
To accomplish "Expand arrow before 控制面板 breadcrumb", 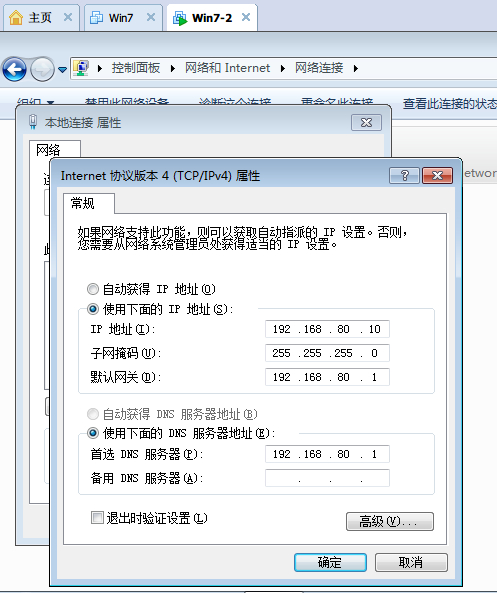I will (x=100, y=68).
